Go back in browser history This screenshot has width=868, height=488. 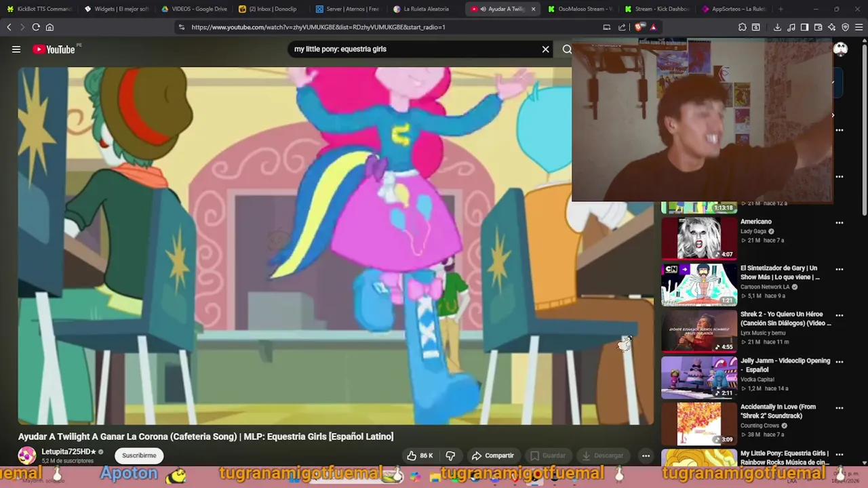(x=9, y=27)
